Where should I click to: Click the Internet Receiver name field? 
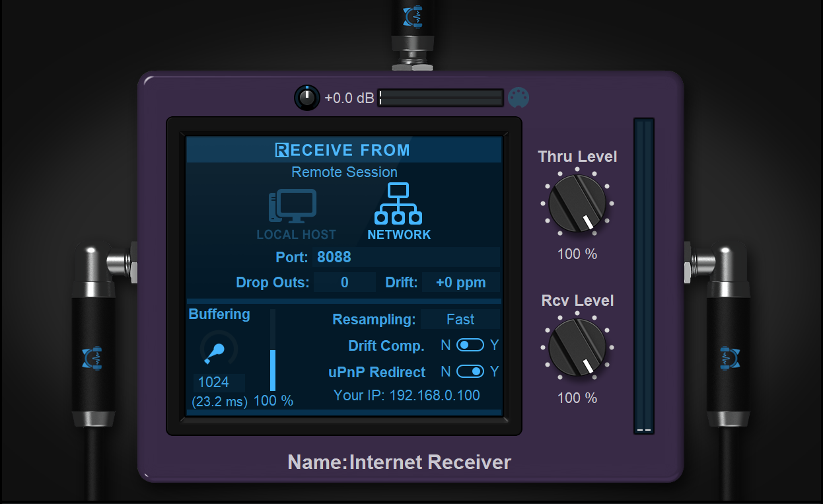pos(429,462)
